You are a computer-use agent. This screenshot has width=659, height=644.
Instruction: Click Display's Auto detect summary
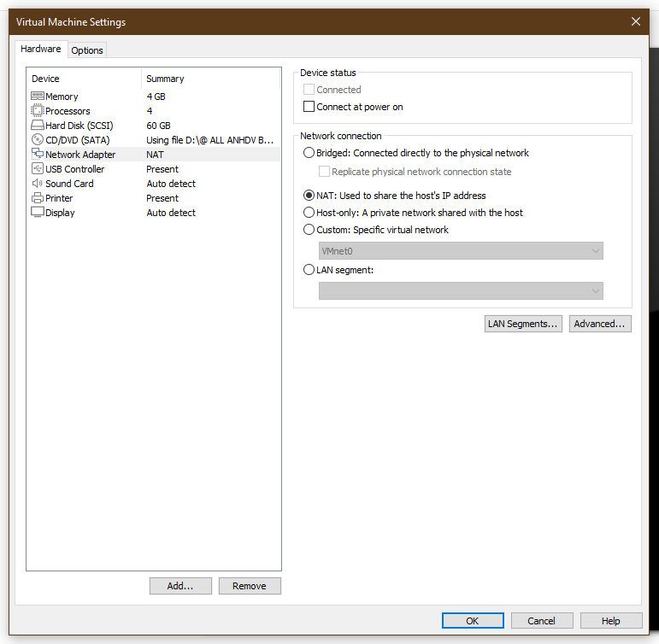tap(171, 213)
